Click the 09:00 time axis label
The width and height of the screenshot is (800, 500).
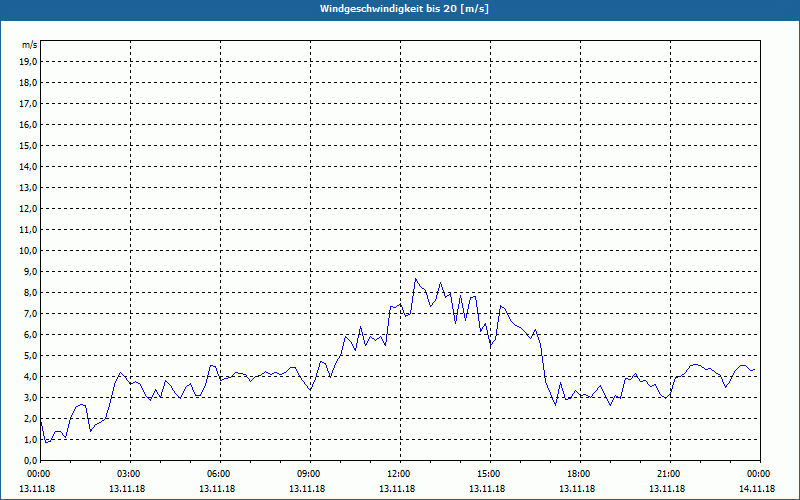(x=307, y=474)
